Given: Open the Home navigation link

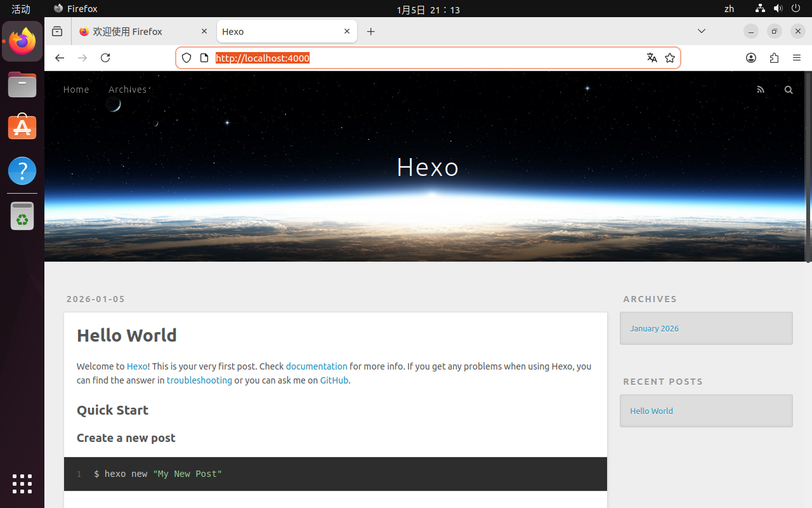Looking at the screenshot, I should [x=76, y=90].
